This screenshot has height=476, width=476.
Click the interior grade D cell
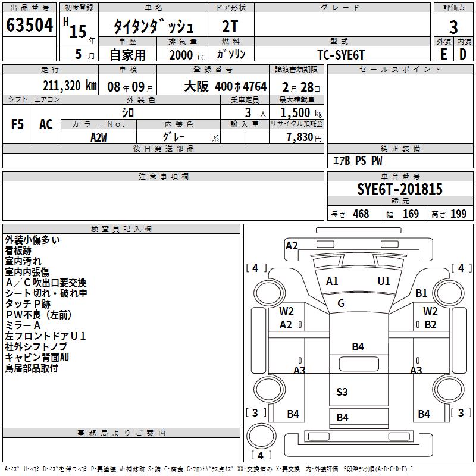pos(463,54)
